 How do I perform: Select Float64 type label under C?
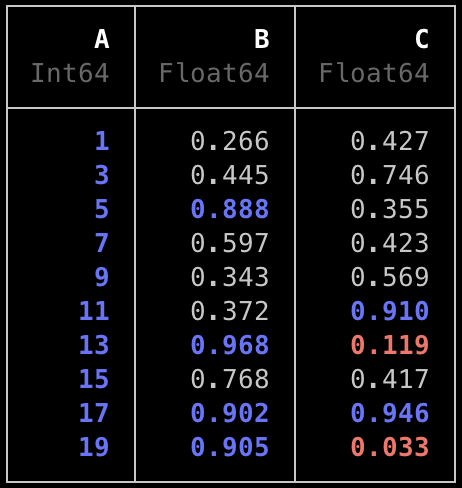coord(374,73)
